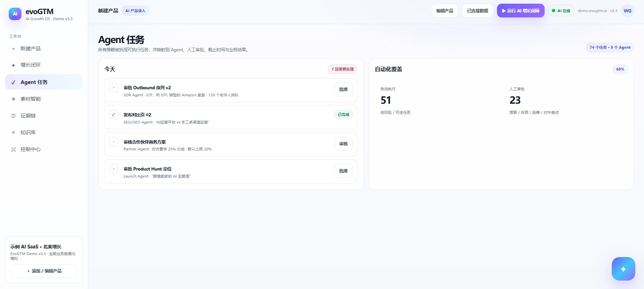644x289 pixels.
Task: Click the 低风险 / 可逆任务 label
Action: pyautogui.click(x=395, y=112)
